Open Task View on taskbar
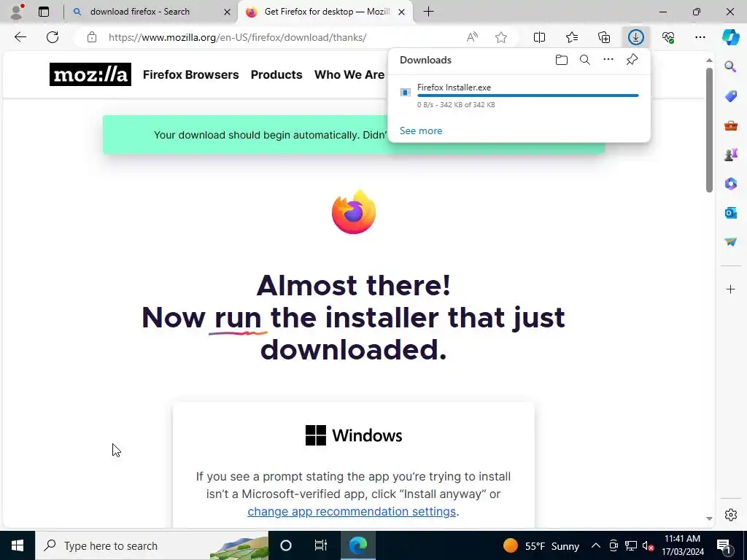Image resolution: width=747 pixels, height=560 pixels. [321, 545]
